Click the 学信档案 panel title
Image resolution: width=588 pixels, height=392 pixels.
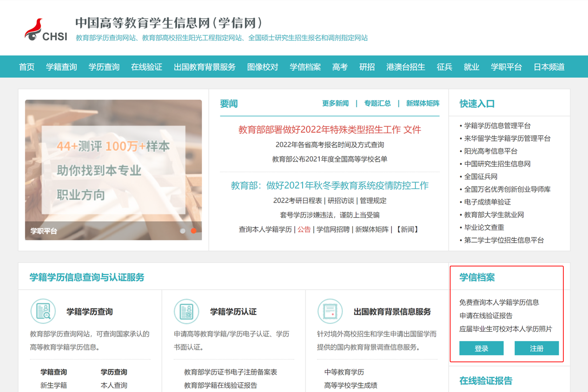coord(477,277)
